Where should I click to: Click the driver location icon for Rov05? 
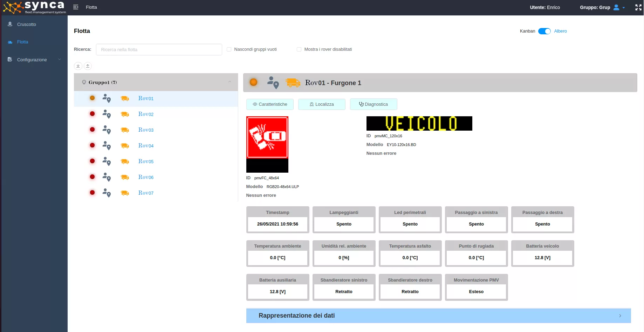tap(107, 161)
